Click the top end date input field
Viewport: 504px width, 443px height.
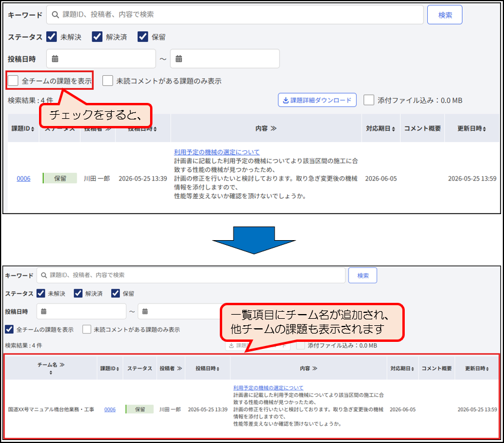click(225, 59)
